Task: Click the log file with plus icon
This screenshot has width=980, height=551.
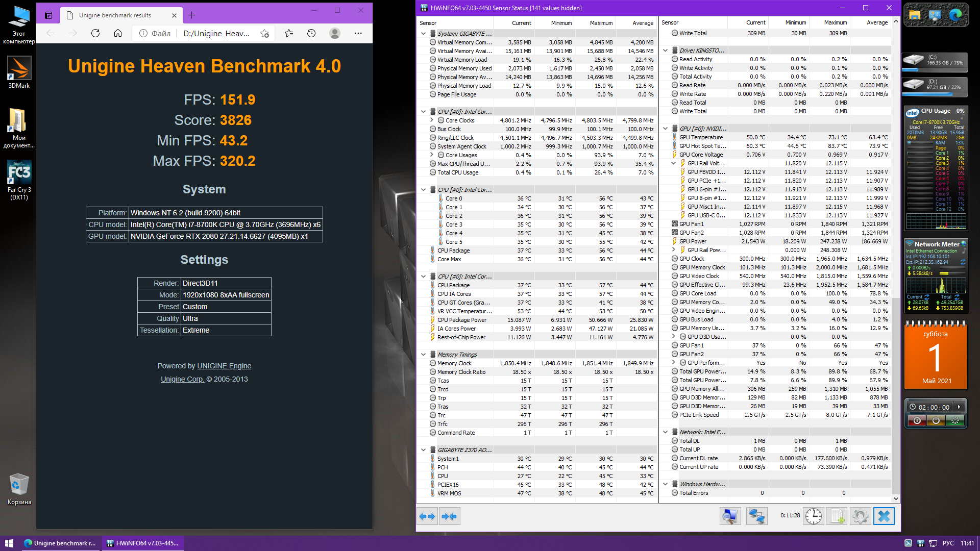Action: 837,516
